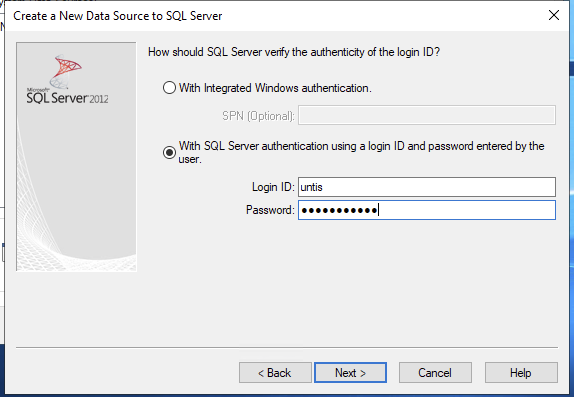Click the "SPN (Optional):" label

click(x=258, y=116)
